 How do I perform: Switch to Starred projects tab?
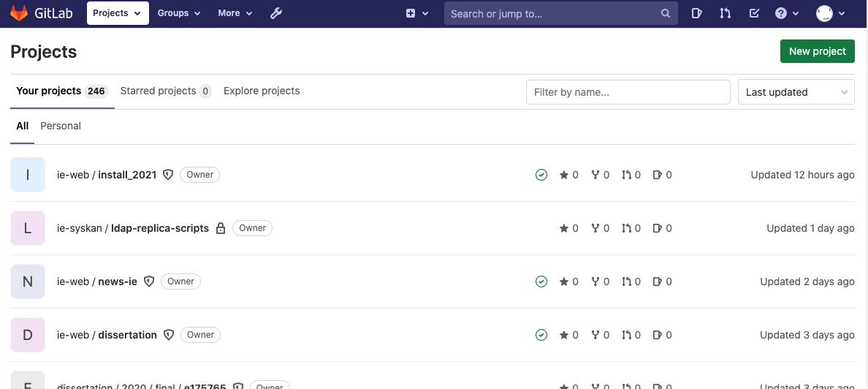click(166, 91)
